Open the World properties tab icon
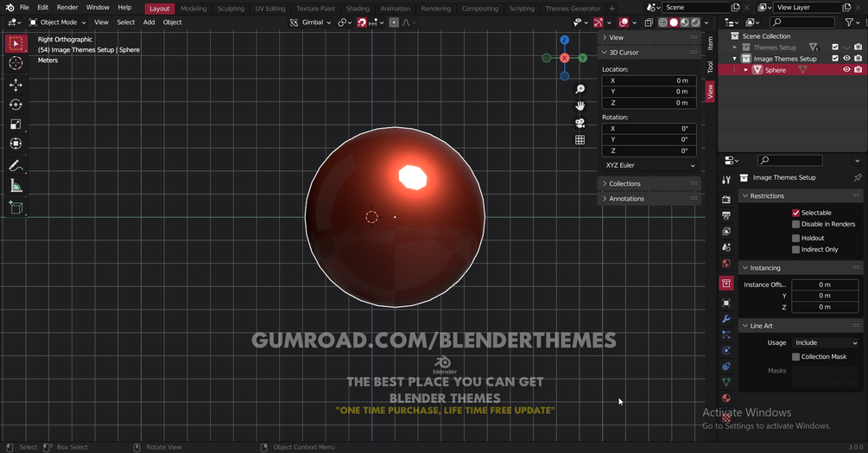This screenshot has width=868, height=453. tap(726, 264)
